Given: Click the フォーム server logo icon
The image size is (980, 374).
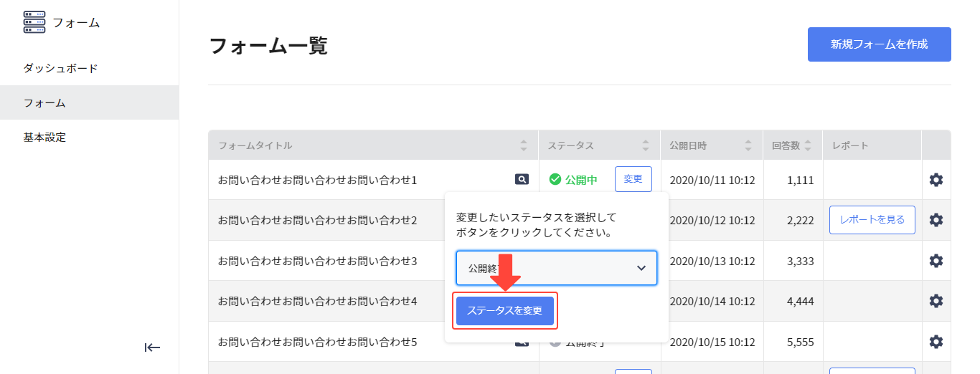Looking at the screenshot, I should [x=34, y=22].
